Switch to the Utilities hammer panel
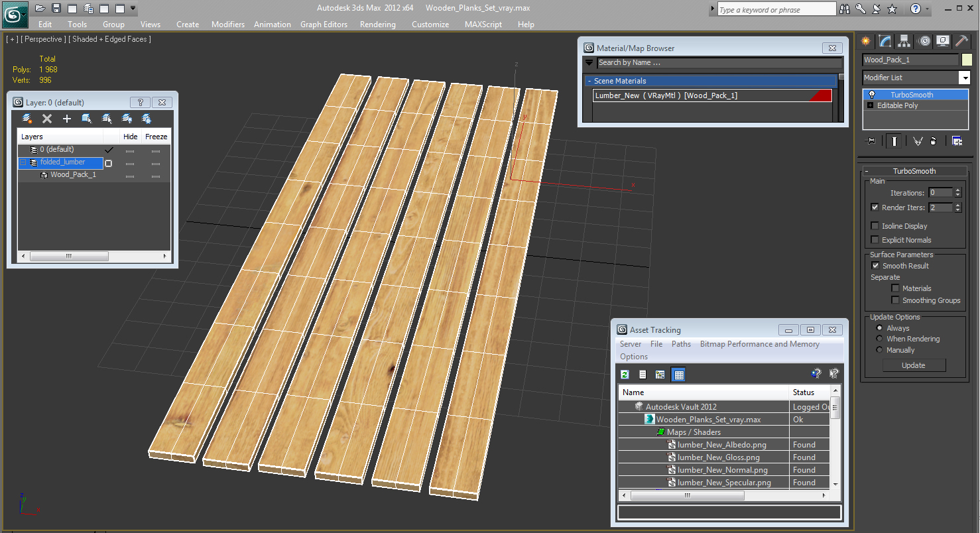Viewport: 980px width, 533px height. point(961,41)
